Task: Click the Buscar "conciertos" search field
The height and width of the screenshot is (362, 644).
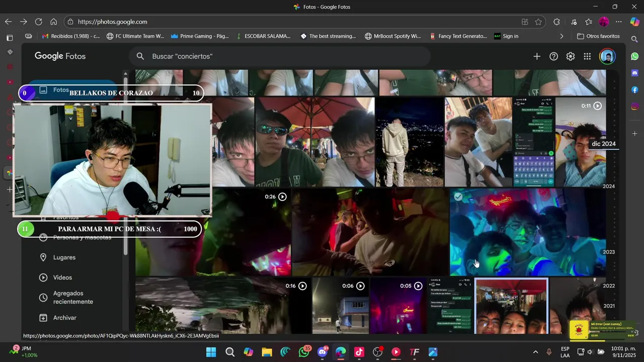Action: [280, 56]
